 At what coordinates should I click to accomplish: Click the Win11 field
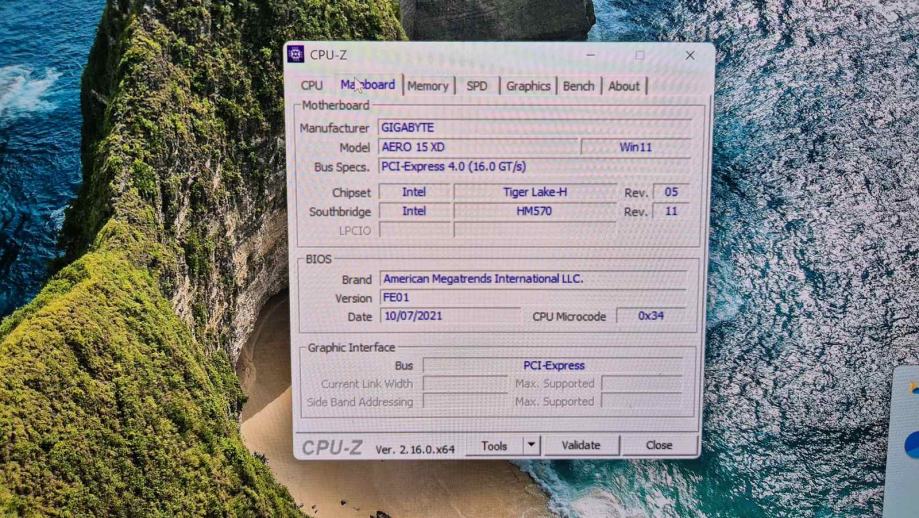coord(636,147)
